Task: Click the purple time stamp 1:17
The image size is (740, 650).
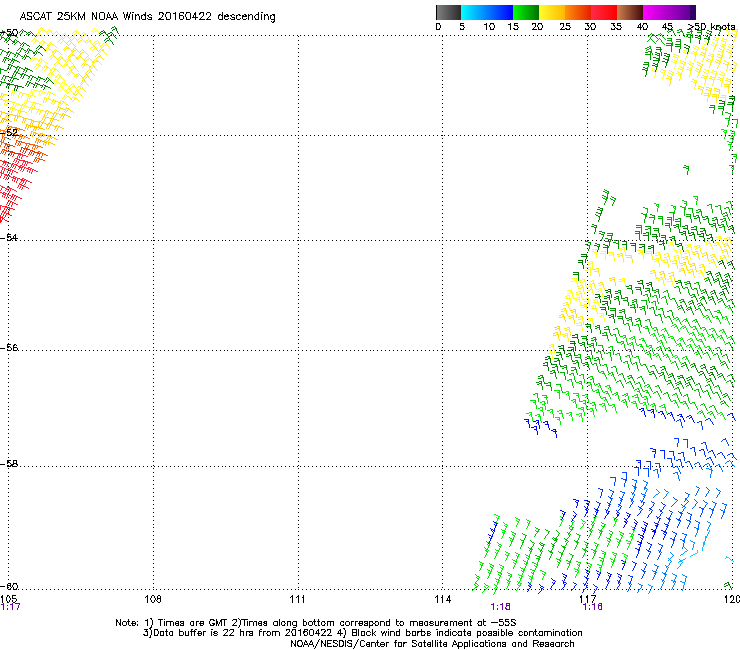Action: tap(10, 607)
